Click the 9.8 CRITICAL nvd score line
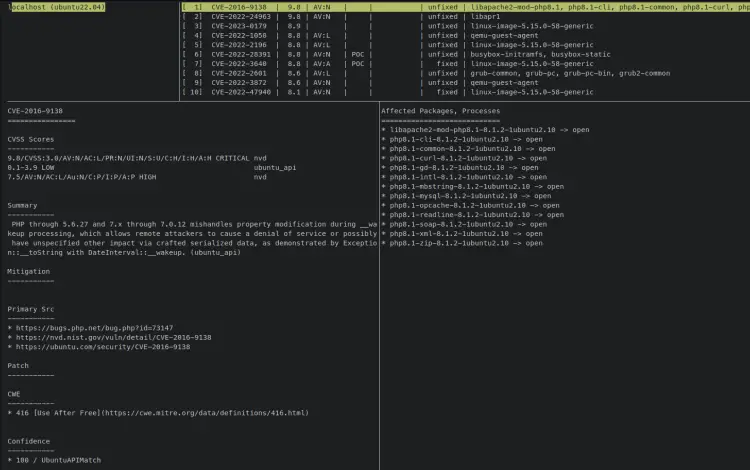This screenshot has height=470, width=750. (x=137, y=158)
